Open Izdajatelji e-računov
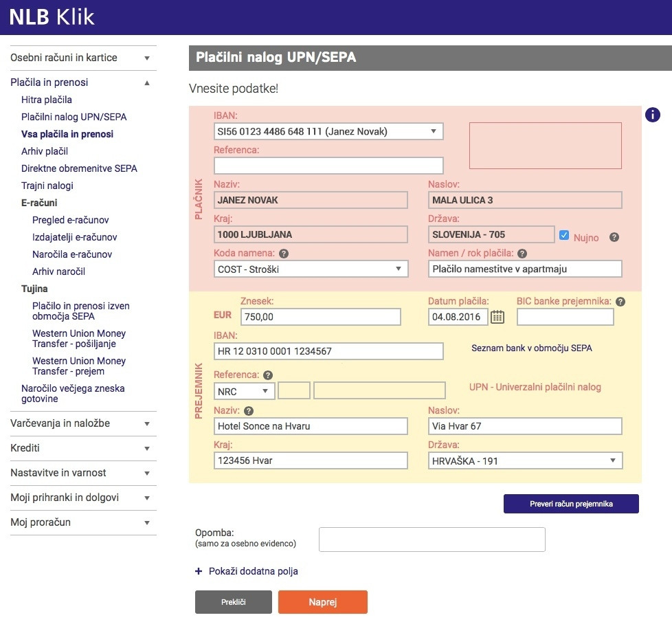The height and width of the screenshot is (622, 672). pos(75,237)
